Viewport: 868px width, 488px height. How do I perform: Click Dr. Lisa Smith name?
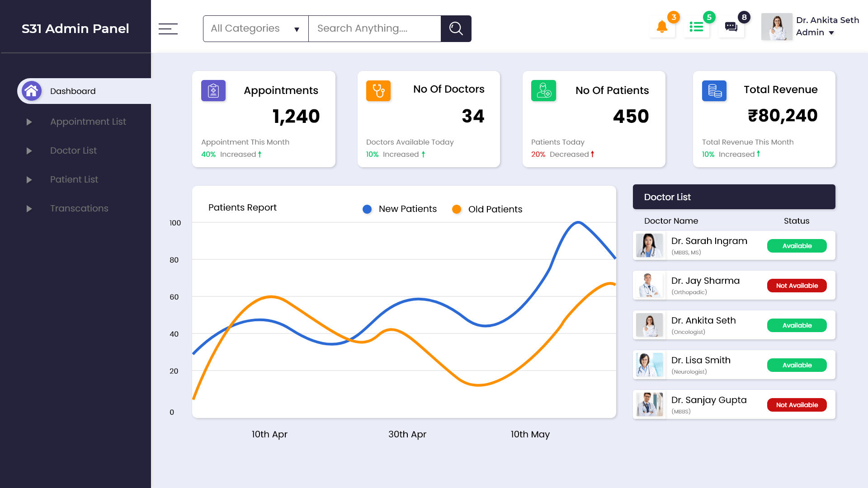click(701, 360)
